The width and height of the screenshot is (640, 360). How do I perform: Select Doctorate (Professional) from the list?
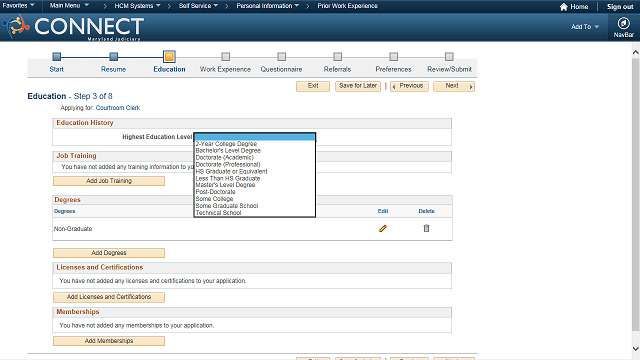click(255, 164)
